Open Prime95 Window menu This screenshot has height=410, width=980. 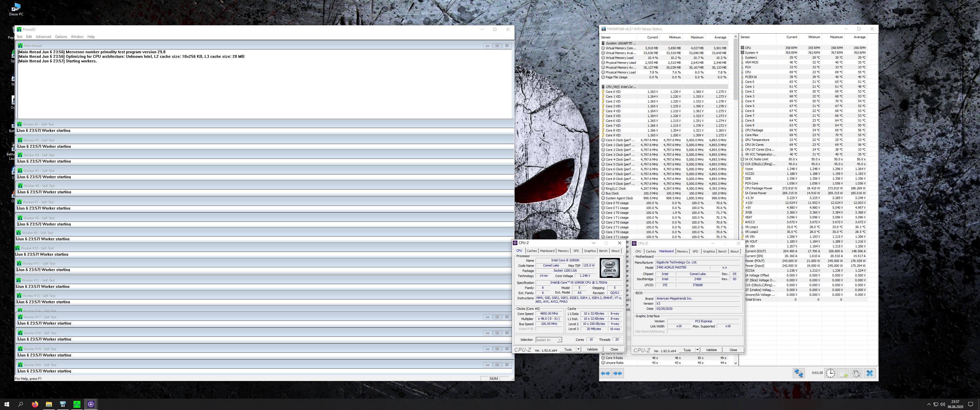[77, 37]
